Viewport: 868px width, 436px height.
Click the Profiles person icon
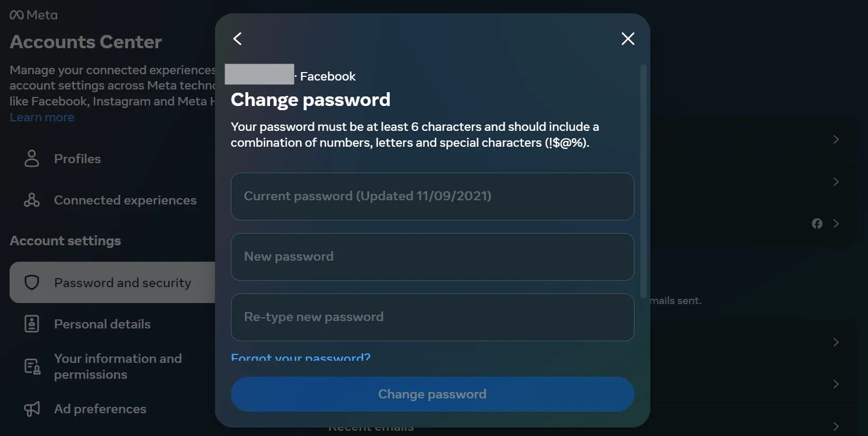pos(32,158)
